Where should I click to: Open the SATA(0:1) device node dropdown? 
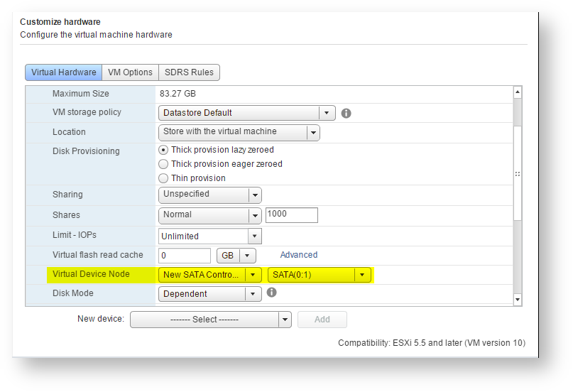(x=362, y=275)
